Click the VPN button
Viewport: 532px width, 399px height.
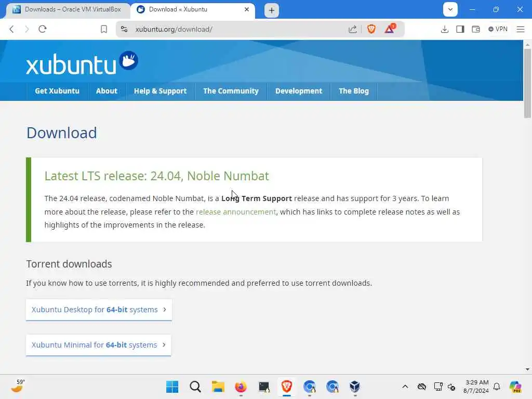click(498, 29)
